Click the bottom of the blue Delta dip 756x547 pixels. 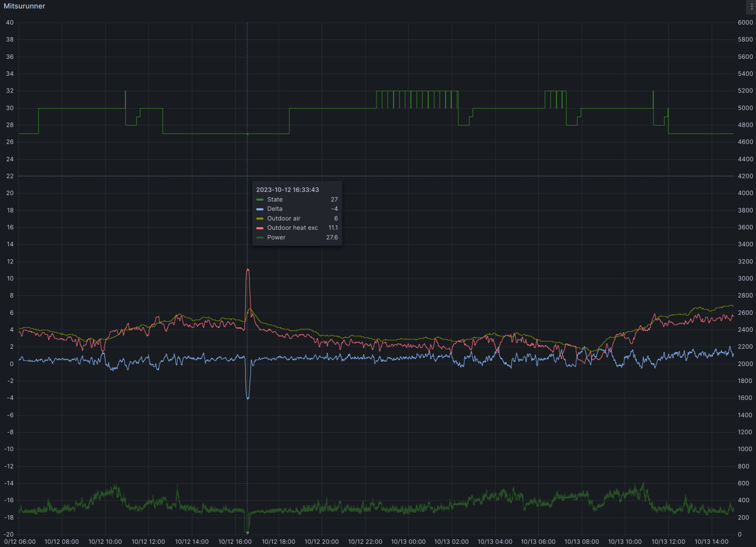click(x=248, y=398)
